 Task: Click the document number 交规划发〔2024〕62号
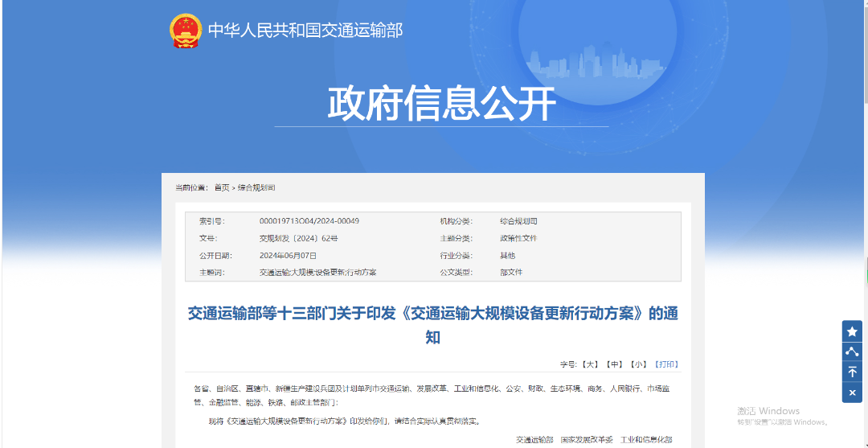(298, 238)
